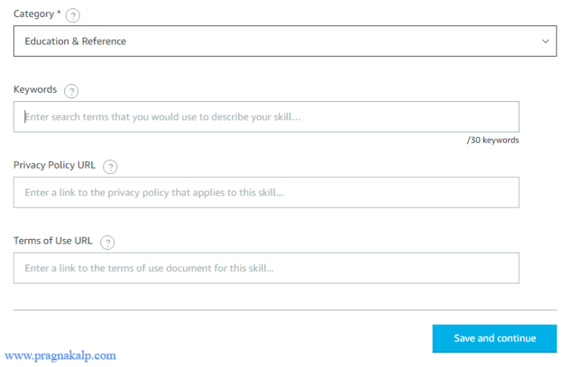The image size is (588, 367).
Task: Click the 'Enter search terms' placeholder text
Action: (x=163, y=117)
